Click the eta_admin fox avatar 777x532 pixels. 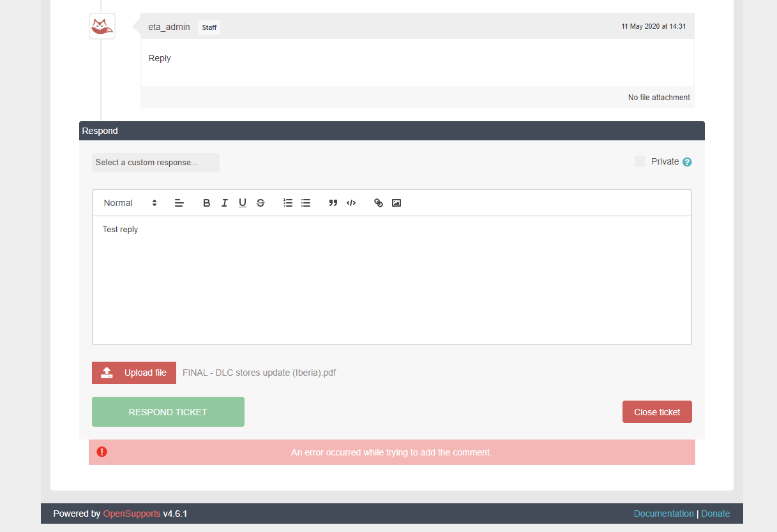point(102,26)
